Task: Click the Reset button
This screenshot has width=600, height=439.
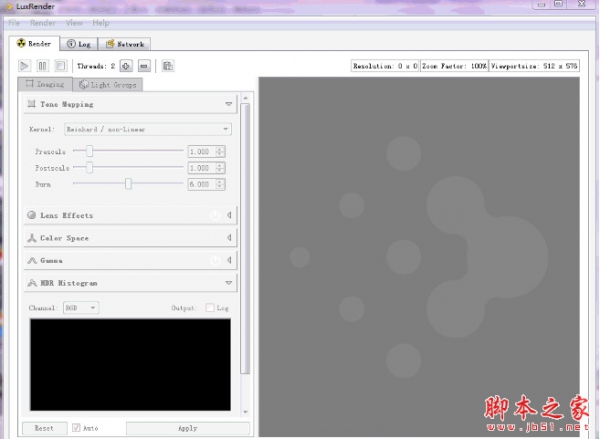Action: [44, 428]
